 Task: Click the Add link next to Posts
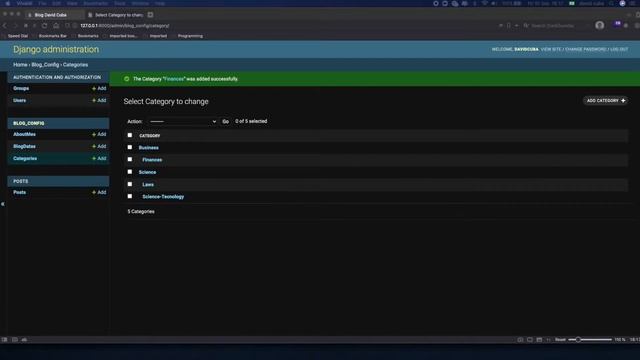(99, 192)
